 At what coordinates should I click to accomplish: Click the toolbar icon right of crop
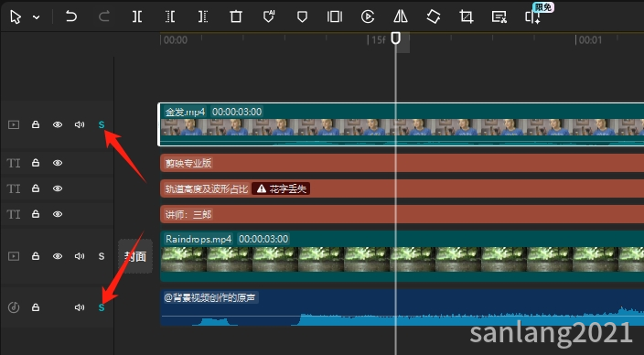click(499, 16)
